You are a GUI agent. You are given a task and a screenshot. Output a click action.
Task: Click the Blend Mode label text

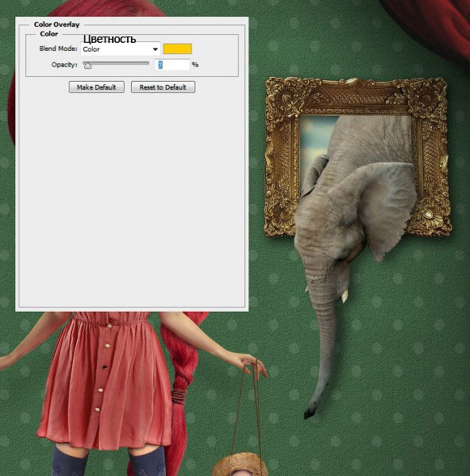(x=58, y=48)
